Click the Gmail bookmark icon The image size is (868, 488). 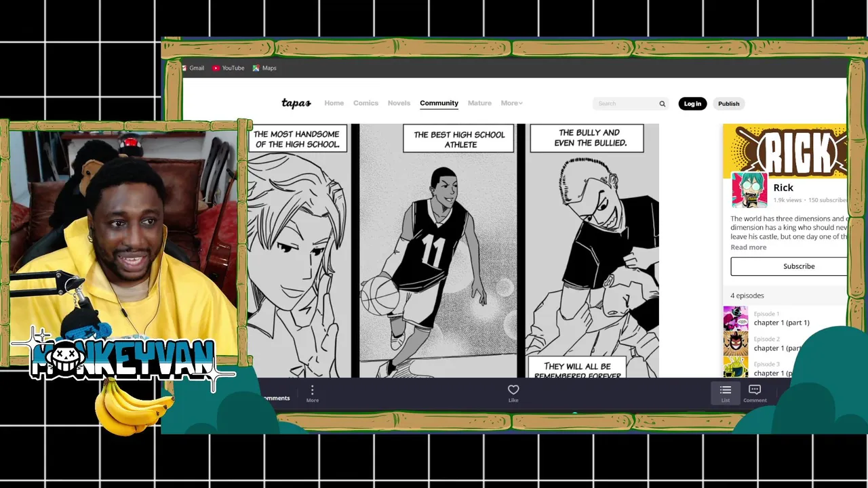click(184, 68)
